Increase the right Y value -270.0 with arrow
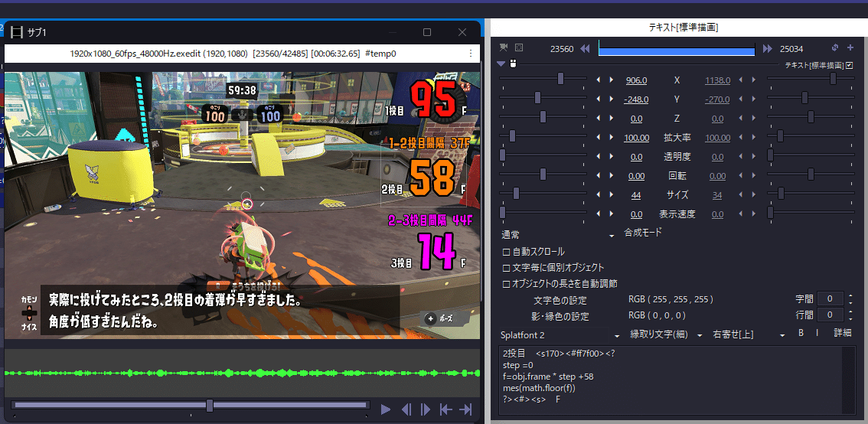Image resolution: width=868 pixels, height=424 pixels. point(753,99)
